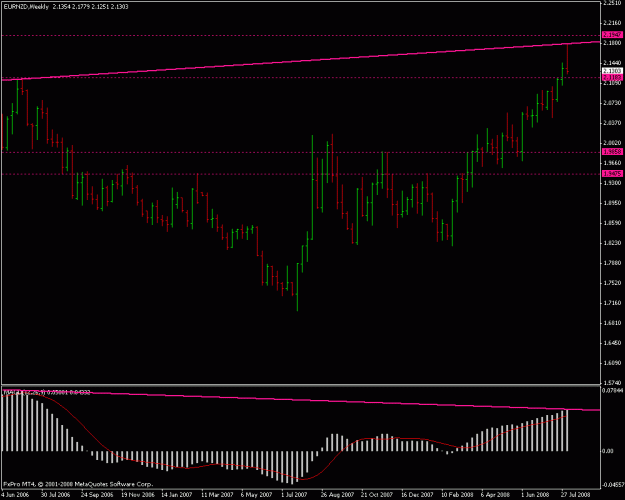The height and width of the screenshot is (500, 625).
Task: Select the 2.1947 pink price level label
Action: [612, 35]
